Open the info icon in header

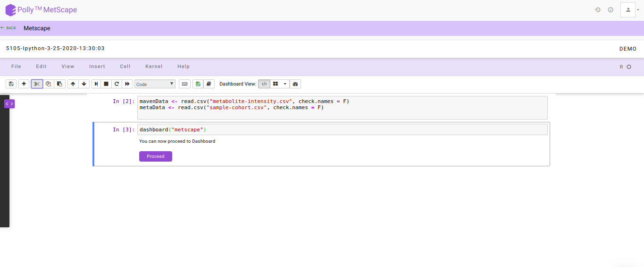click(x=611, y=9)
